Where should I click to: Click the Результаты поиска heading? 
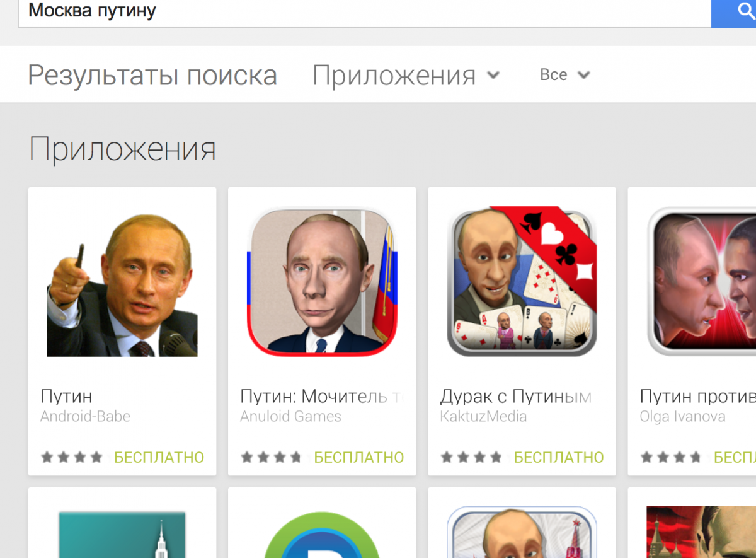pos(152,75)
